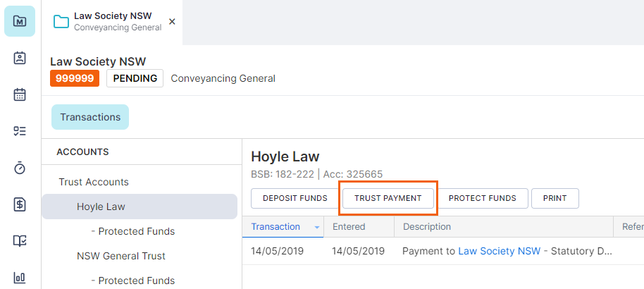Open the Calendar icon in sidebar
The width and height of the screenshot is (644, 289).
coord(20,94)
